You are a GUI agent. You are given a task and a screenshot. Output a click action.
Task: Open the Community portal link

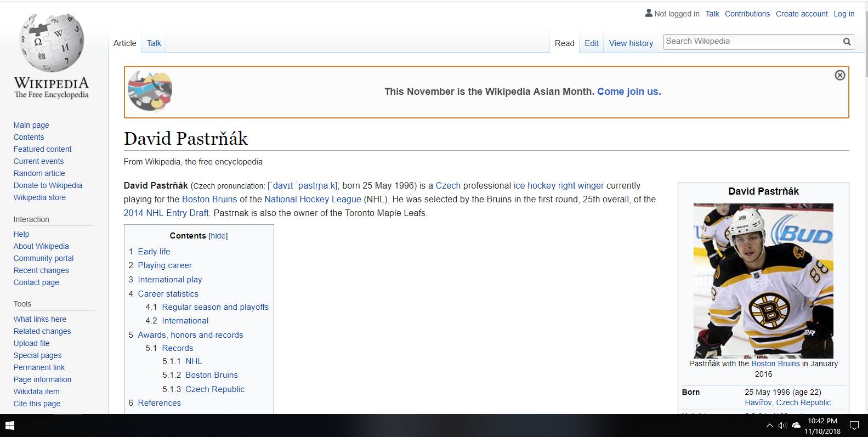tap(43, 258)
